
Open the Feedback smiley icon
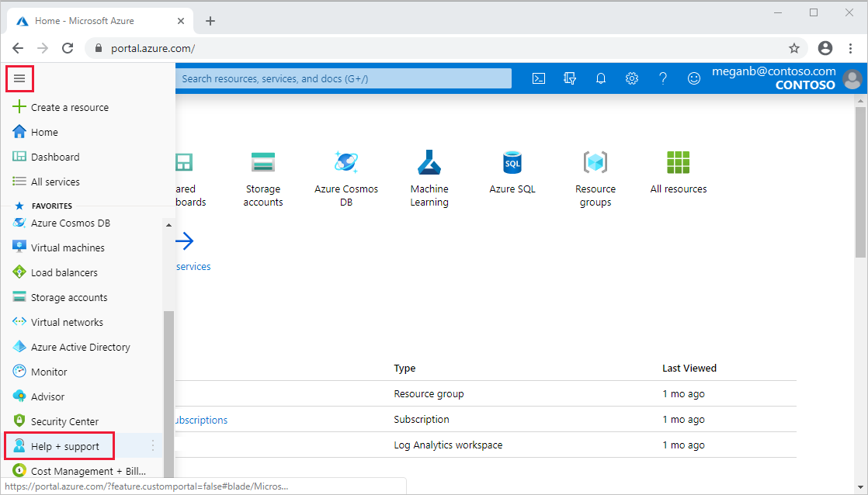(693, 78)
